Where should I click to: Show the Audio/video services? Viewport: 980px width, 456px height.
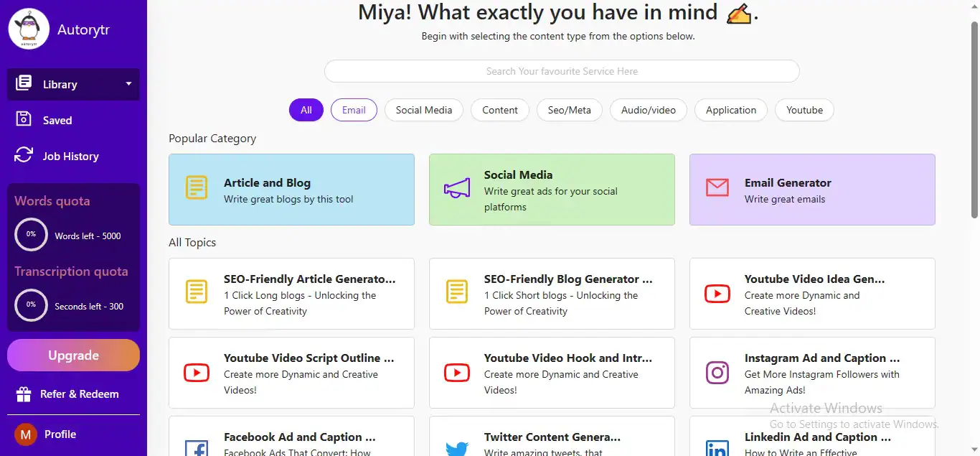(x=649, y=110)
